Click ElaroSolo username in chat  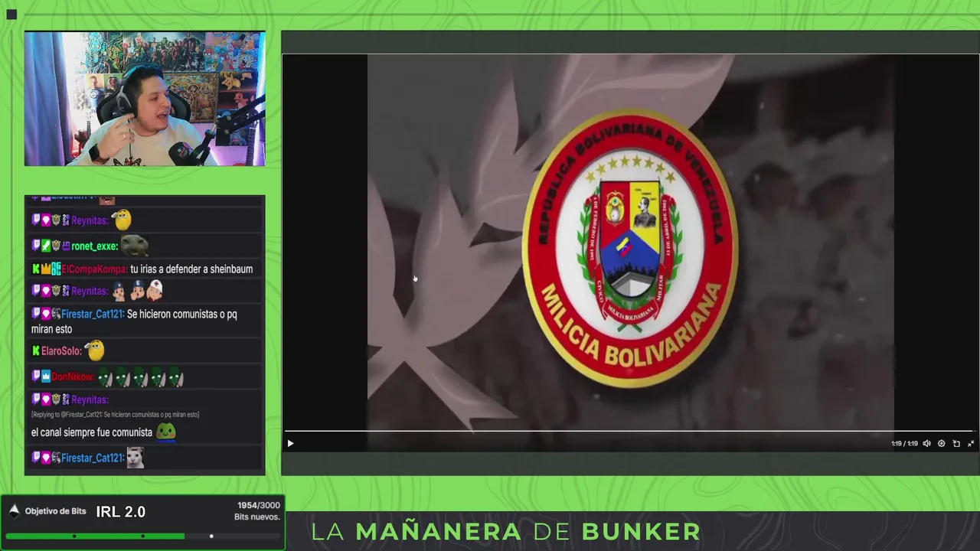point(61,351)
